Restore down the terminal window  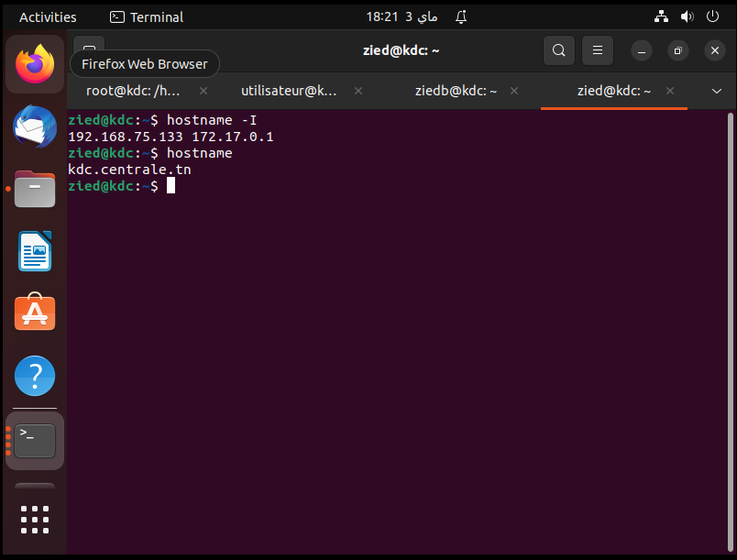click(677, 50)
